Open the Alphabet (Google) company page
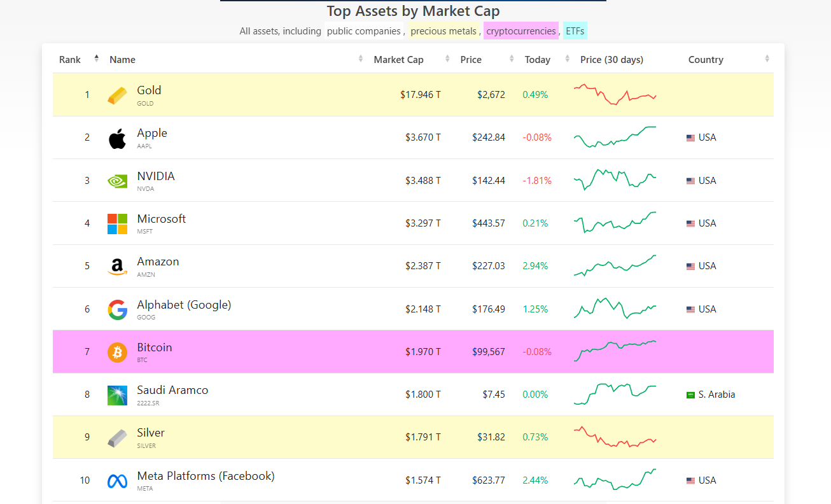831x504 pixels. pyautogui.click(x=184, y=305)
